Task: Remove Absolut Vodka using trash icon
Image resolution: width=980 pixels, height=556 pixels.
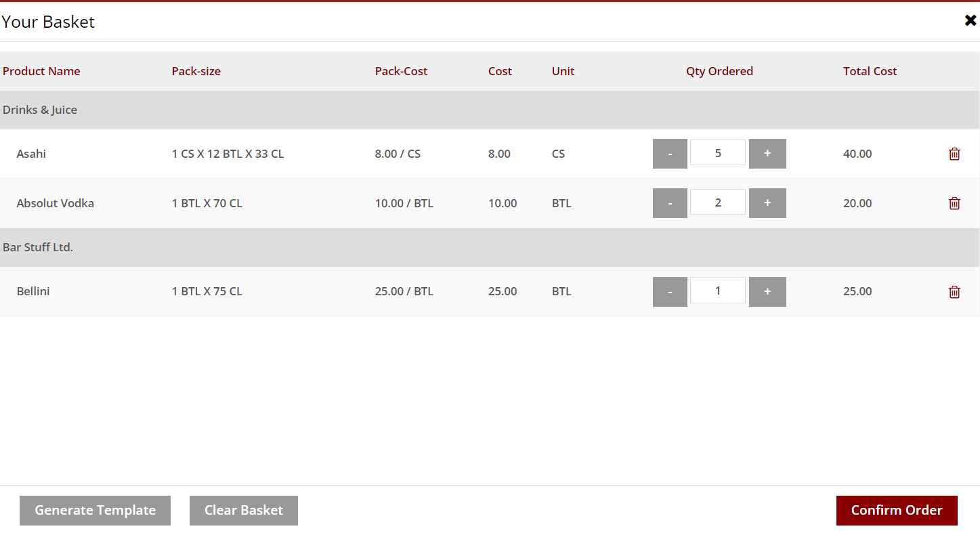Action: [954, 203]
